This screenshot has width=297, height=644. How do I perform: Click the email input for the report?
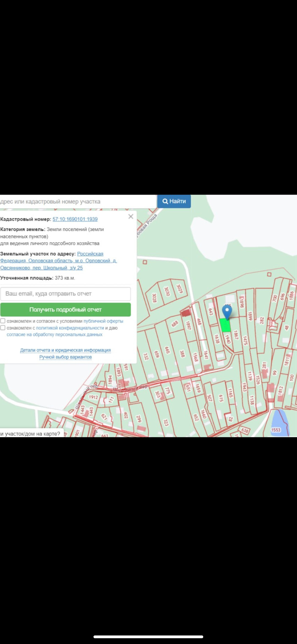click(65, 294)
